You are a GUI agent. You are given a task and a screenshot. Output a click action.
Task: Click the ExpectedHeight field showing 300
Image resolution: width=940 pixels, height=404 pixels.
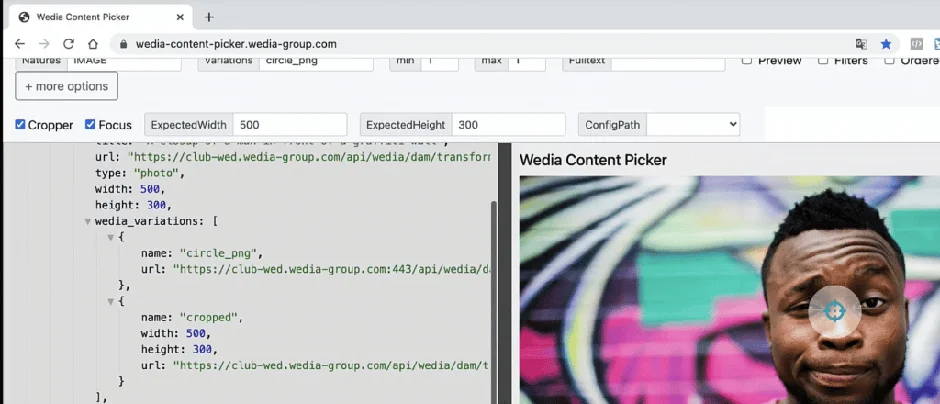point(508,125)
